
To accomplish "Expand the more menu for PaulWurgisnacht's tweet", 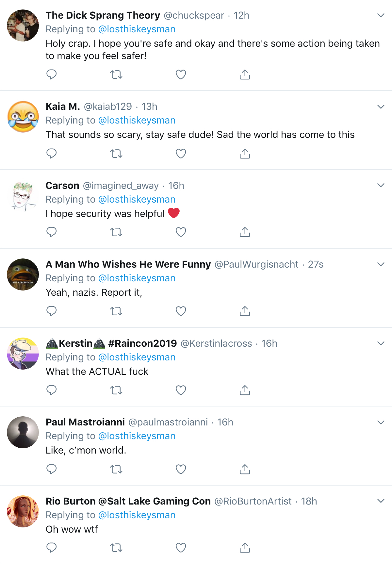I will point(381,264).
